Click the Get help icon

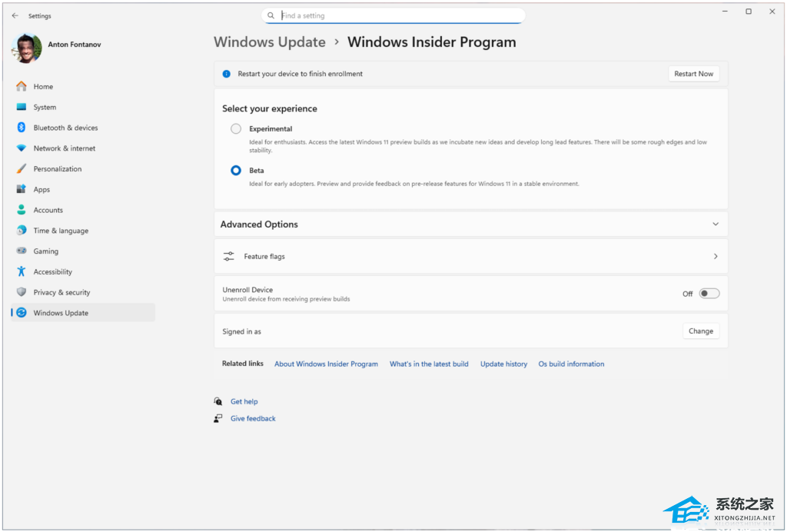[218, 401]
